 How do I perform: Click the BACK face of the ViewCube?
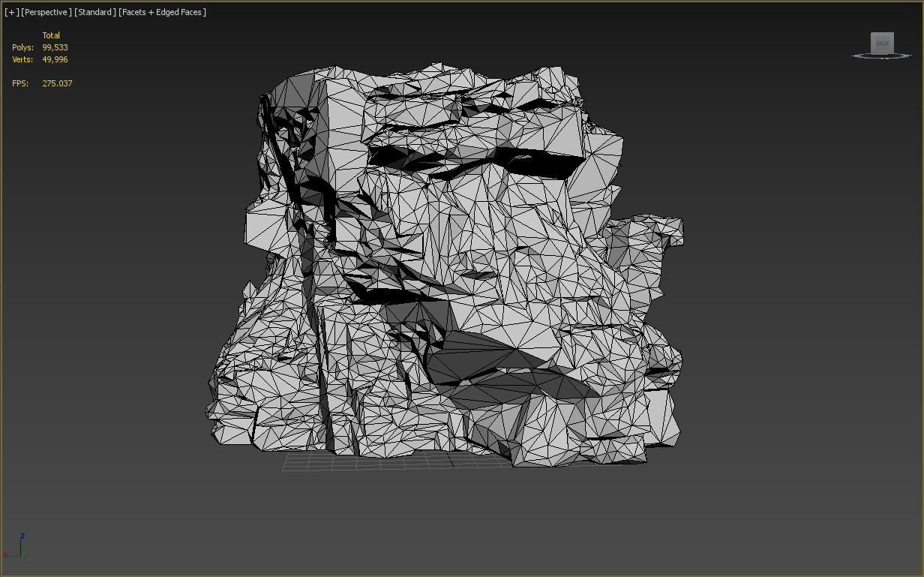click(882, 43)
